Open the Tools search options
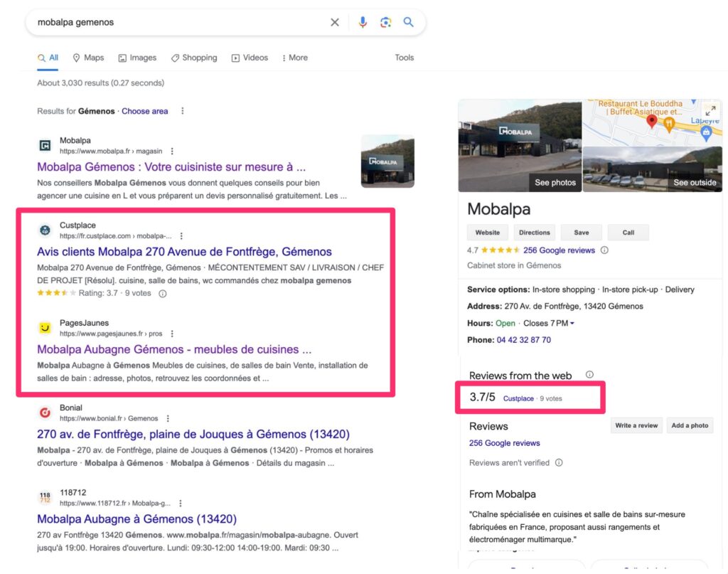Viewport: 728px width, 574px height. [x=404, y=58]
